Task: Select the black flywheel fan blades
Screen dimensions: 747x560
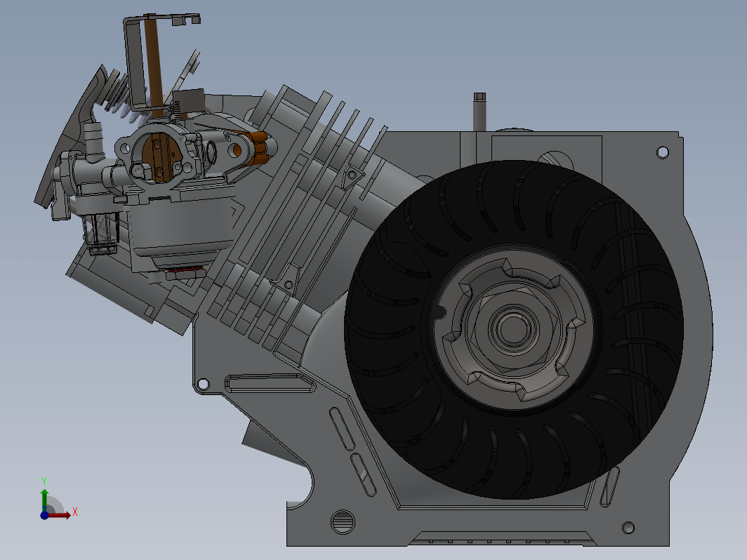Action: (514, 330)
